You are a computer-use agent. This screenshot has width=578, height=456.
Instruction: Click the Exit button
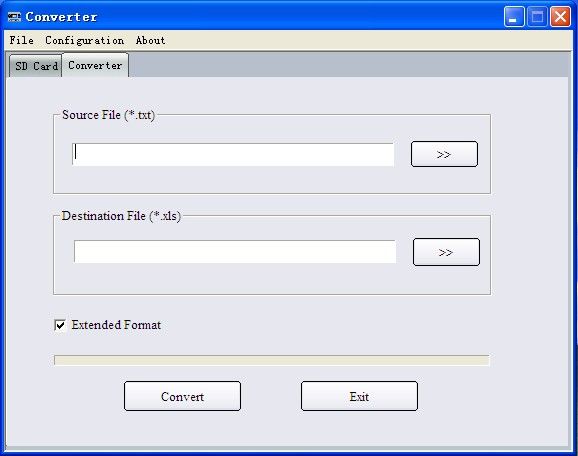359,396
